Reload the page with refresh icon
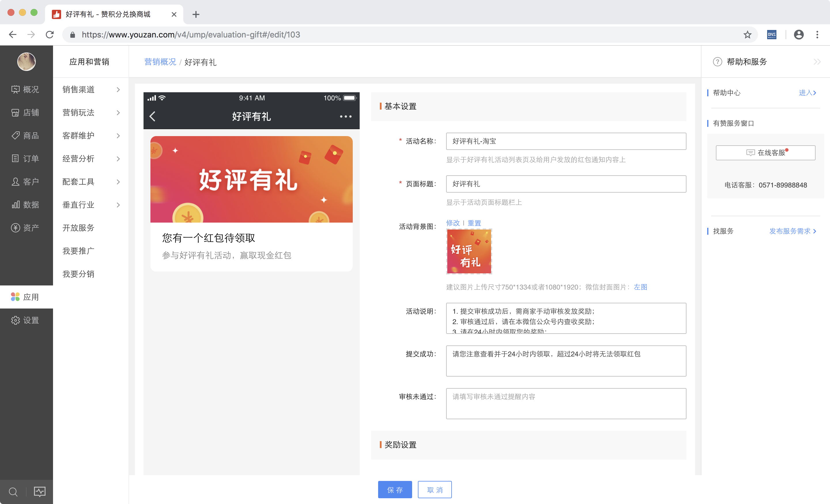830x504 pixels. 50,35
